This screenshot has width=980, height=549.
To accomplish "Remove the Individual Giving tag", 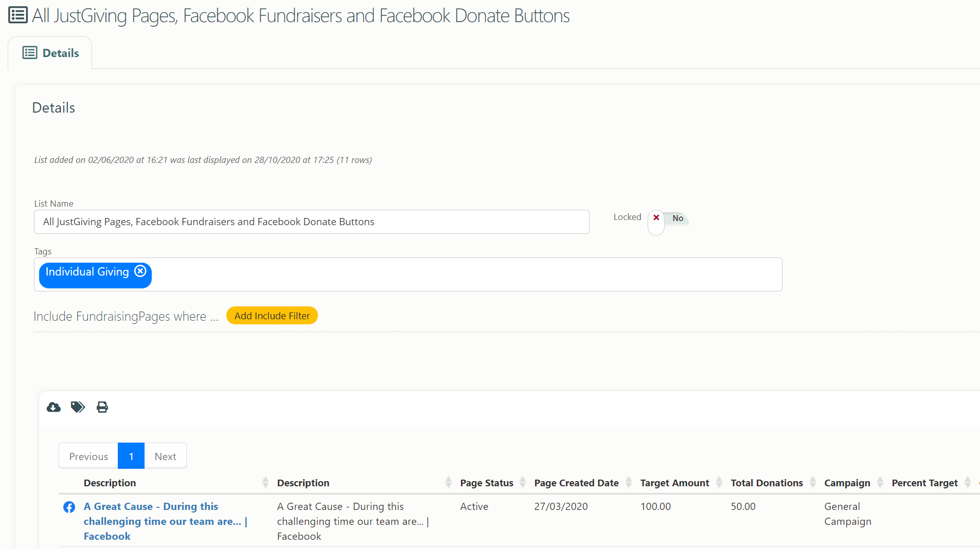I will coord(140,271).
